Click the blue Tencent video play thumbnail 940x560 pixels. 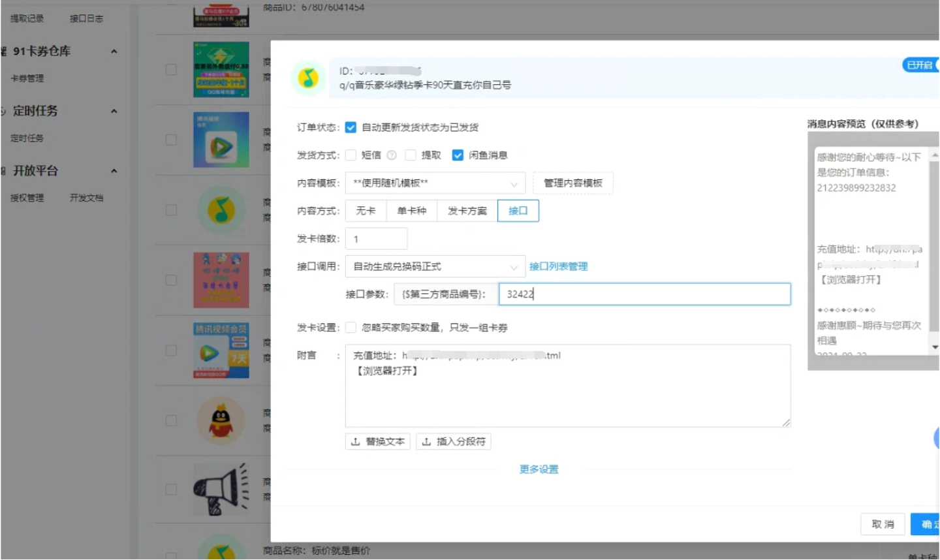(x=221, y=140)
